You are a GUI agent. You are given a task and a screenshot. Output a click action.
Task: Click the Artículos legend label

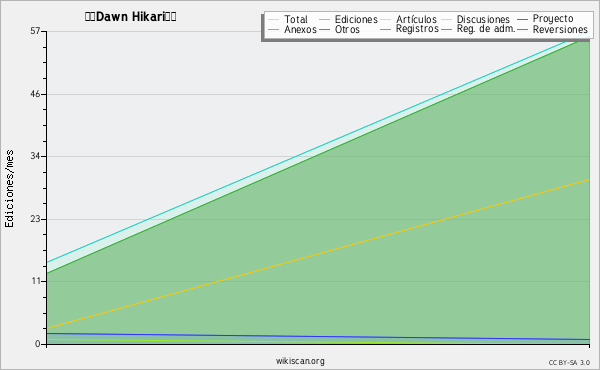(416, 19)
